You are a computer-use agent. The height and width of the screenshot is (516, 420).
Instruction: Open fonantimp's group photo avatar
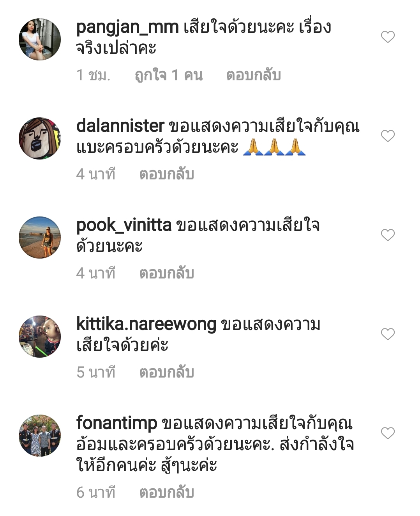(x=40, y=436)
